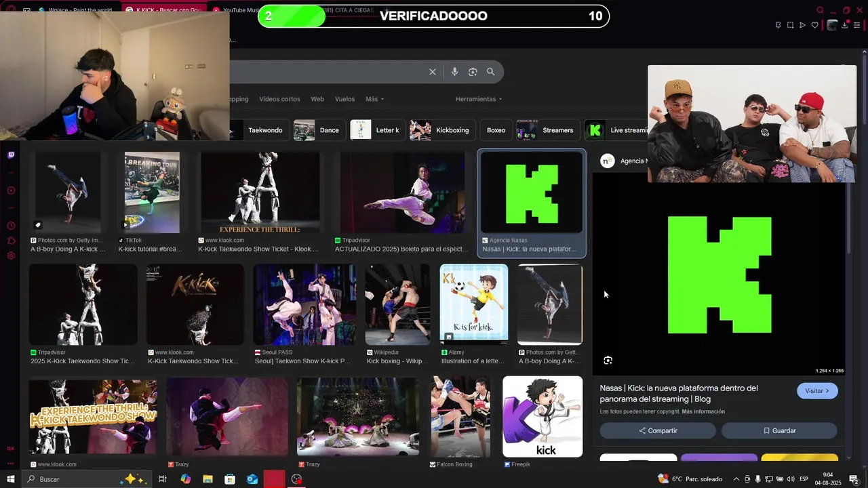Launch Copilot from the taskbar
Image resolution: width=868 pixels, height=488 pixels.
pyautogui.click(x=185, y=479)
